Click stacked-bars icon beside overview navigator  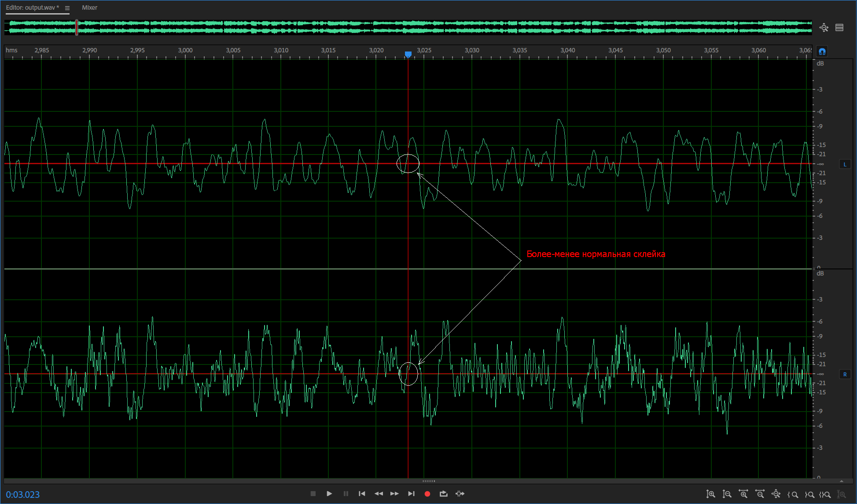(839, 28)
